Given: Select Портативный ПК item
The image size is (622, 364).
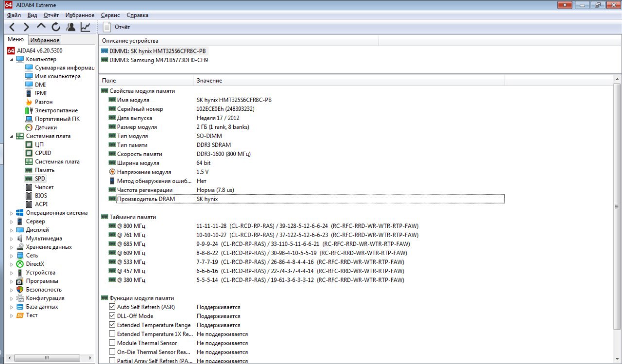Looking at the screenshot, I should (x=52, y=119).
